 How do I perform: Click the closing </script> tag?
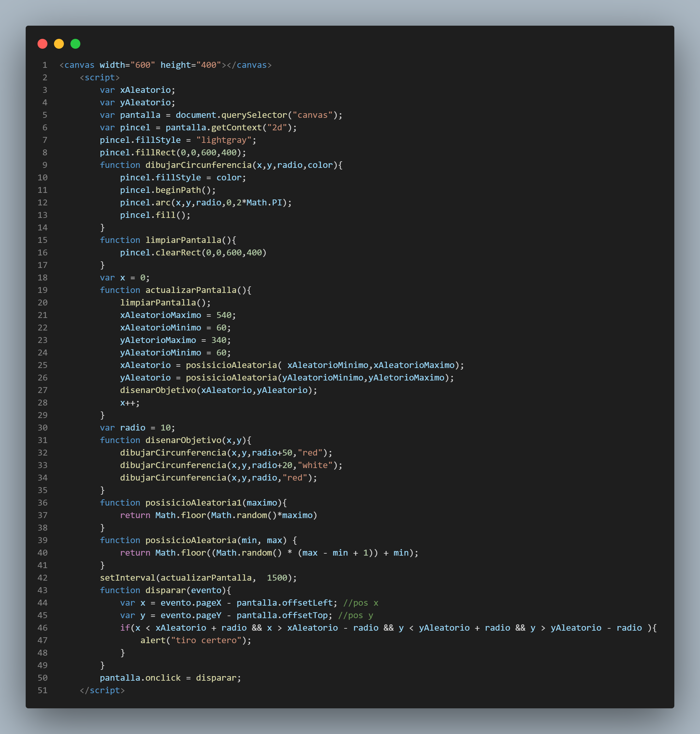click(x=102, y=691)
